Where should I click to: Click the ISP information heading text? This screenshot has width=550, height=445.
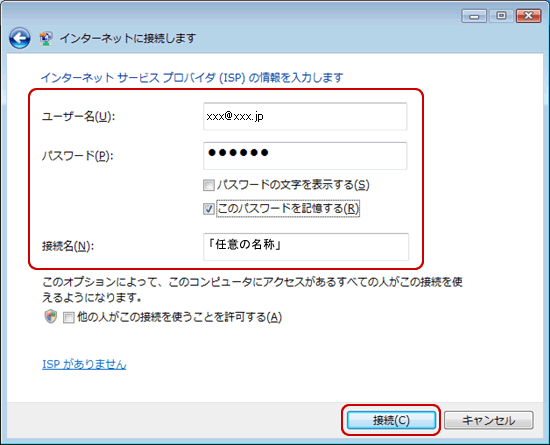(192, 77)
